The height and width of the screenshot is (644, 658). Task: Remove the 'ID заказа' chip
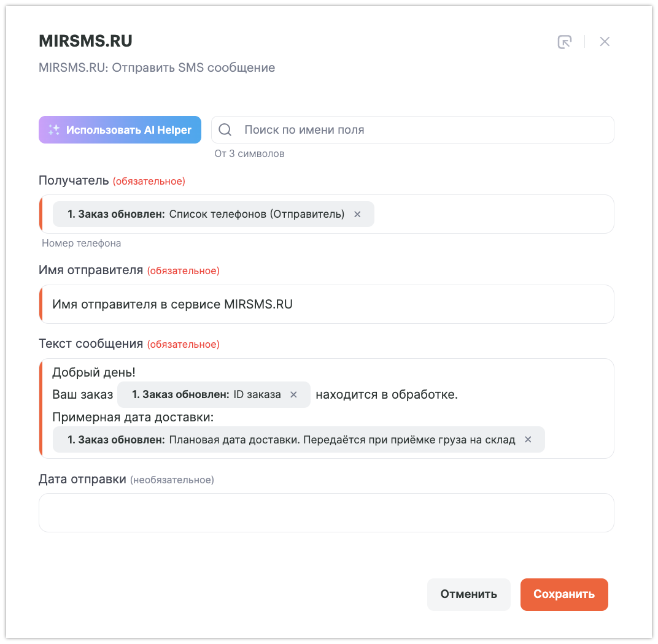coord(293,394)
